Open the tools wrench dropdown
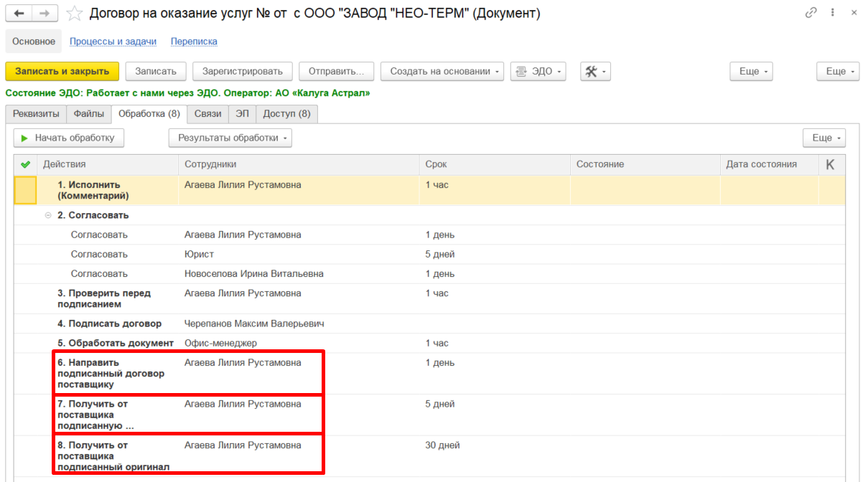Screen dimensions: 868x482 596,71
